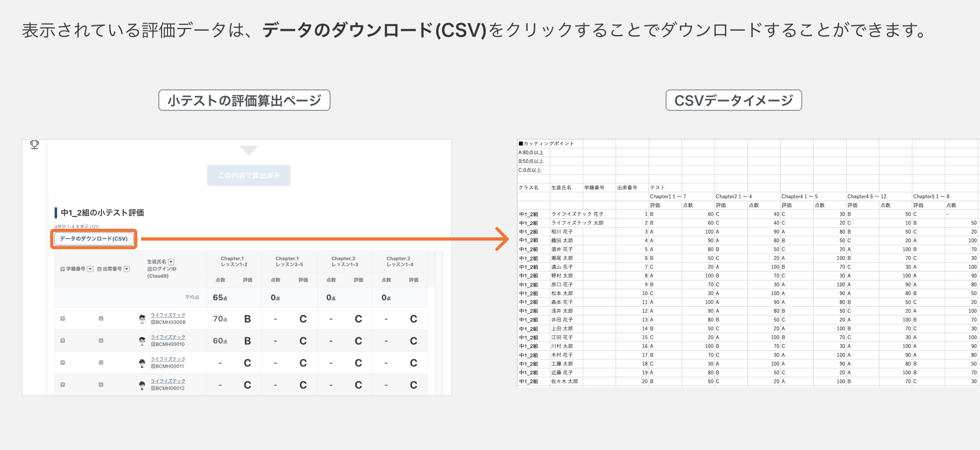Click 出席番号 icon in BCMH00010 row
Image resolution: width=980 pixels, height=450 pixels.
[x=101, y=341]
